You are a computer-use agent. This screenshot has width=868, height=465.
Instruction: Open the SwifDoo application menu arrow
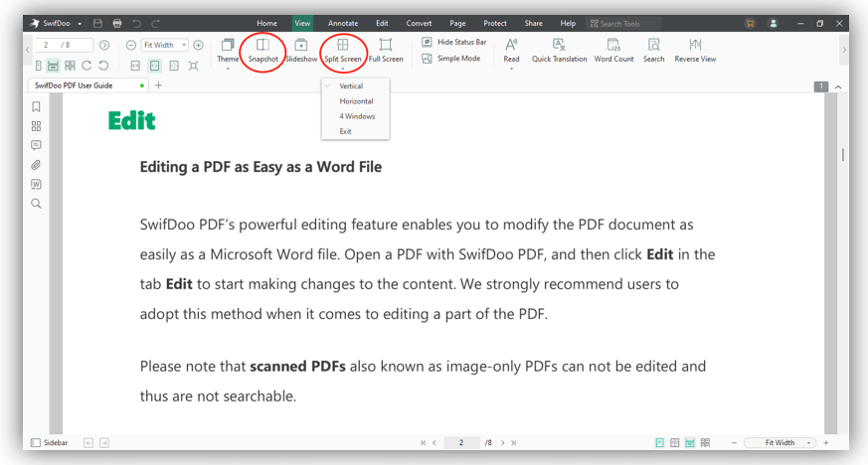tap(80, 24)
